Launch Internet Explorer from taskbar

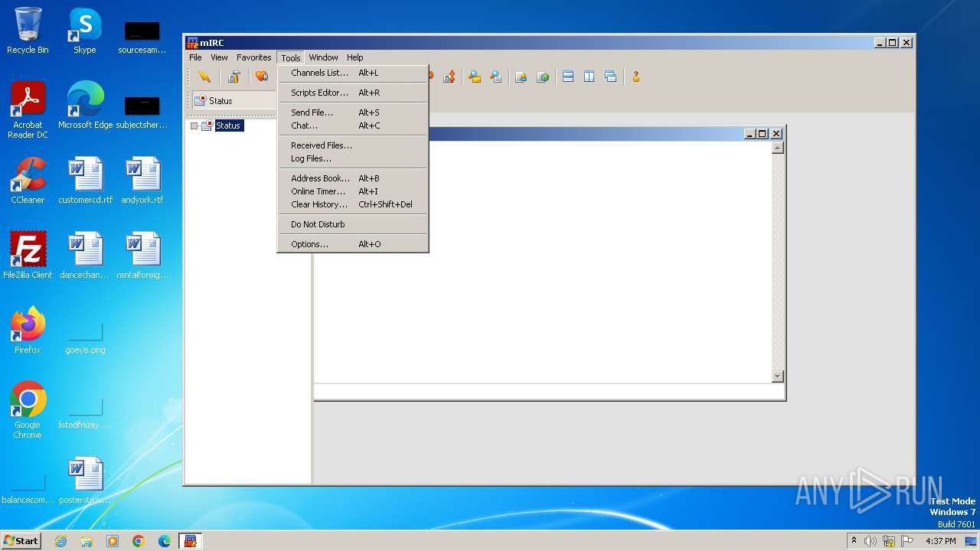[60, 541]
